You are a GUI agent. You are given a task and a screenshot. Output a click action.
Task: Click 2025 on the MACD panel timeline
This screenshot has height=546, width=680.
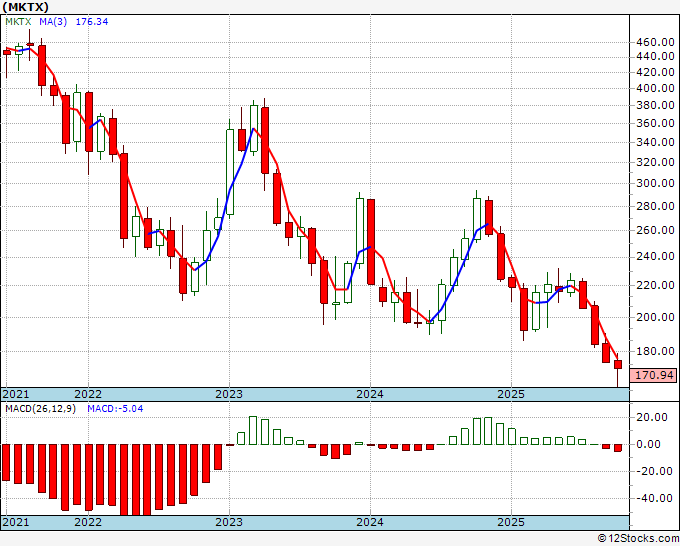511,522
